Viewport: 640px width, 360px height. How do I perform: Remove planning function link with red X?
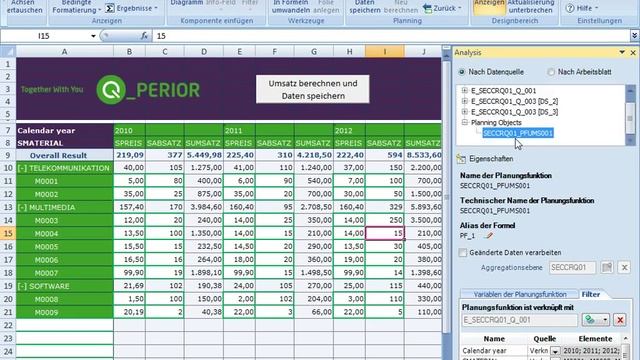click(x=620, y=320)
